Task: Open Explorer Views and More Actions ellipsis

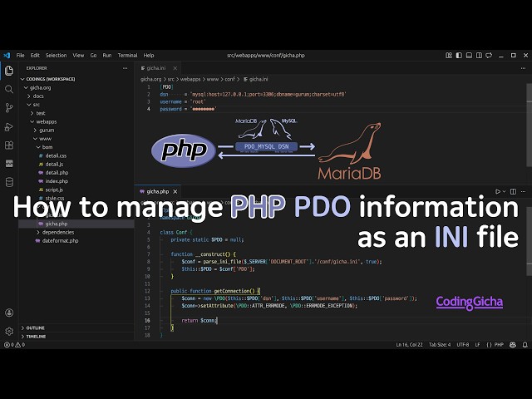Action: (x=126, y=68)
